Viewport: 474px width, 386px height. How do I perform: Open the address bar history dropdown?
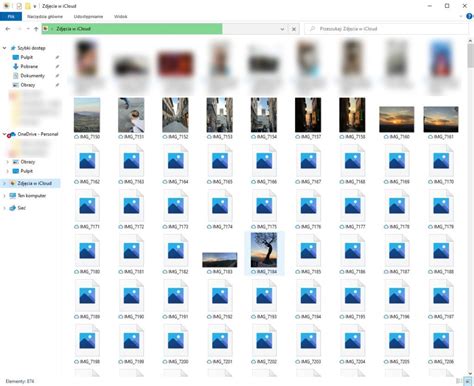coord(282,29)
